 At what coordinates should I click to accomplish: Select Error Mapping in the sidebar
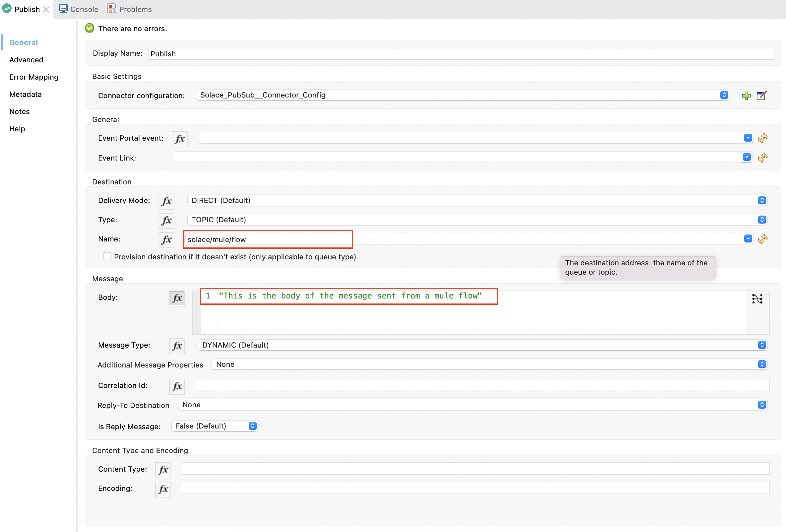[x=34, y=77]
